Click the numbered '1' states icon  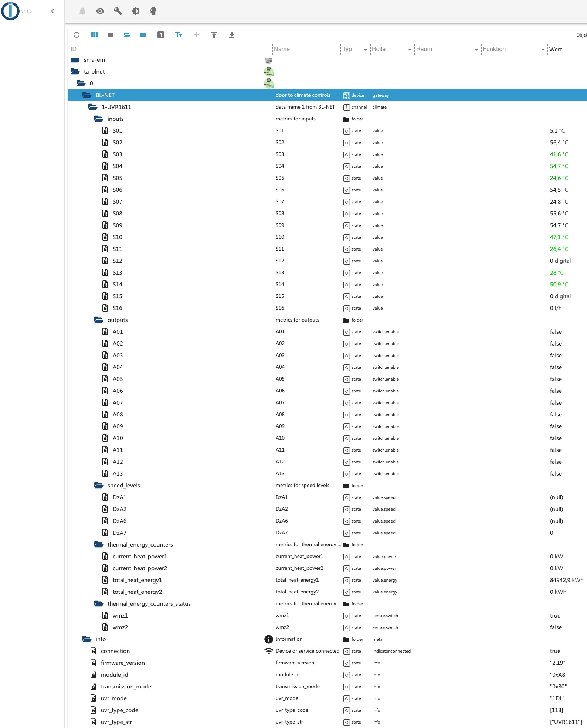point(161,35)
